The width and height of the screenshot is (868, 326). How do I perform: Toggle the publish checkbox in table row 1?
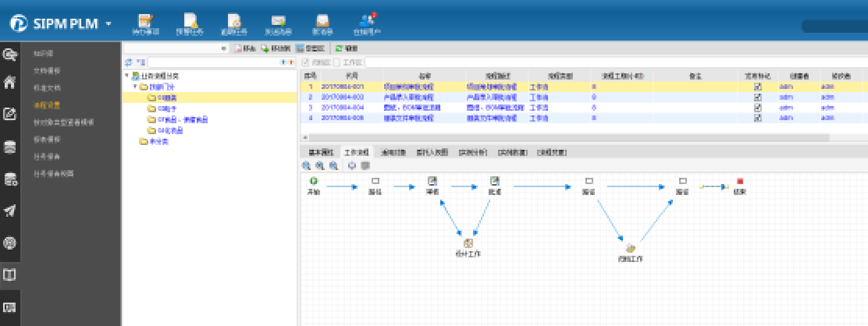758,87
